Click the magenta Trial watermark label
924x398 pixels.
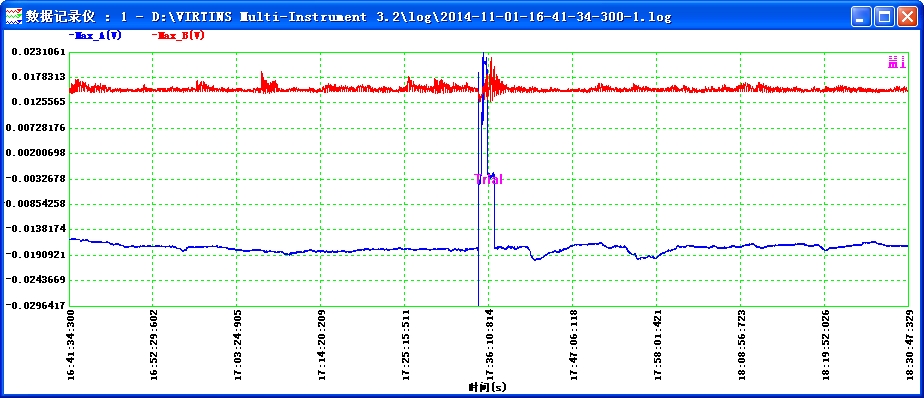tap(489, 179)
